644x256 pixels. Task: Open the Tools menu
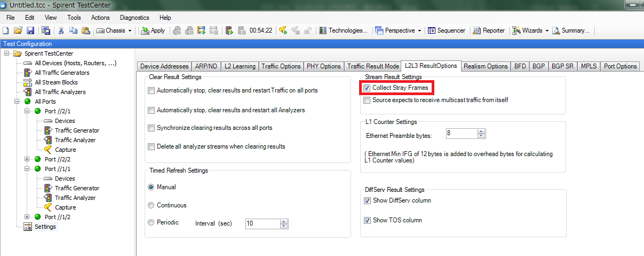pos(74,18)
